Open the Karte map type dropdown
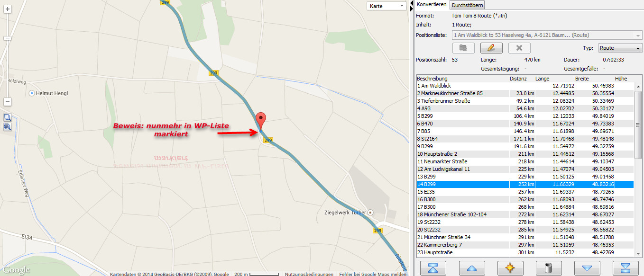The height and width of the screenshot is (276, 644). [386, 6]
